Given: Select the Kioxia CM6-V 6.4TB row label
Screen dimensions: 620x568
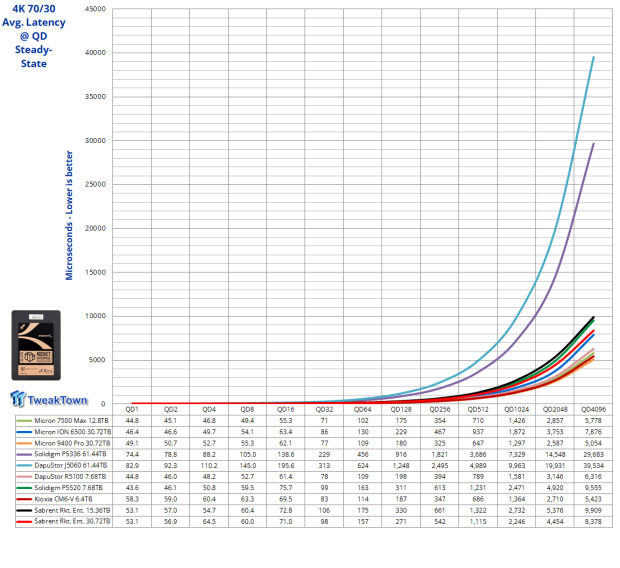Looking at the screenshot, I should (63, 499).
